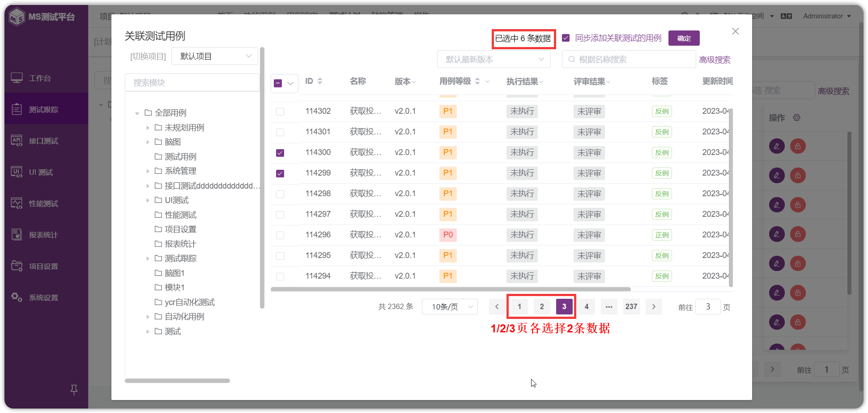
Task: Open the 10条/页 page size dropdown
Action: 450,307
